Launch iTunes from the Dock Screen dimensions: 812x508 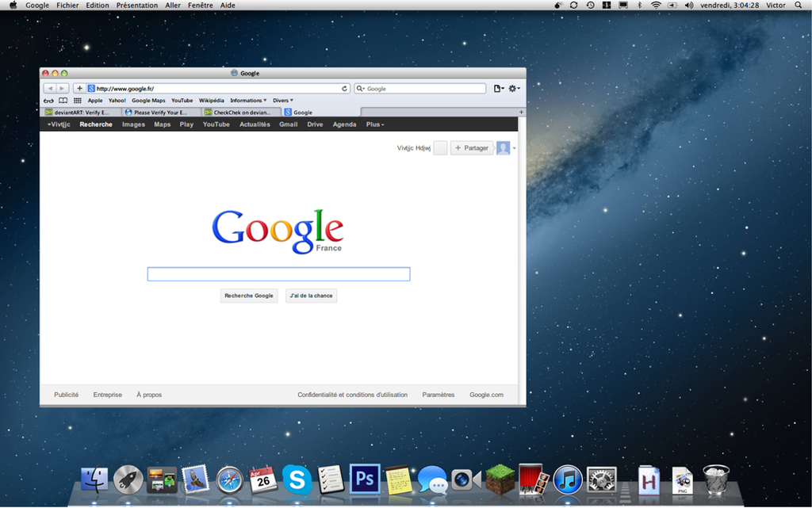point(568,480)
